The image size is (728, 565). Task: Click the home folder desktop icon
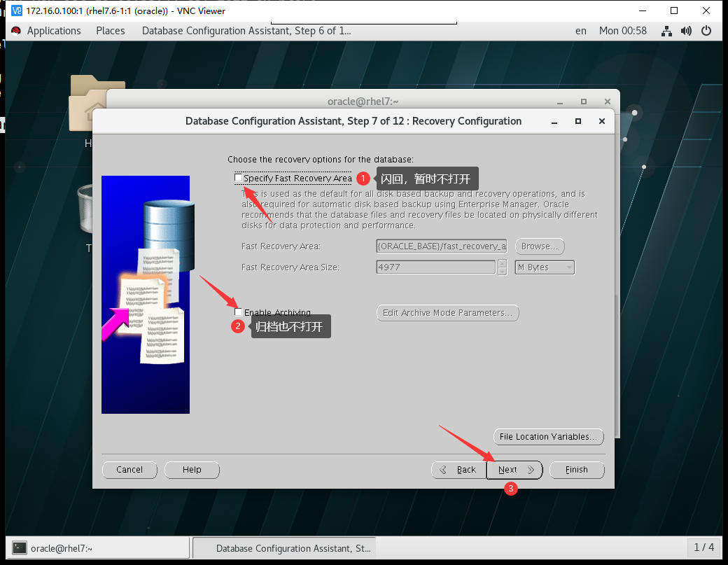point(87,104)
